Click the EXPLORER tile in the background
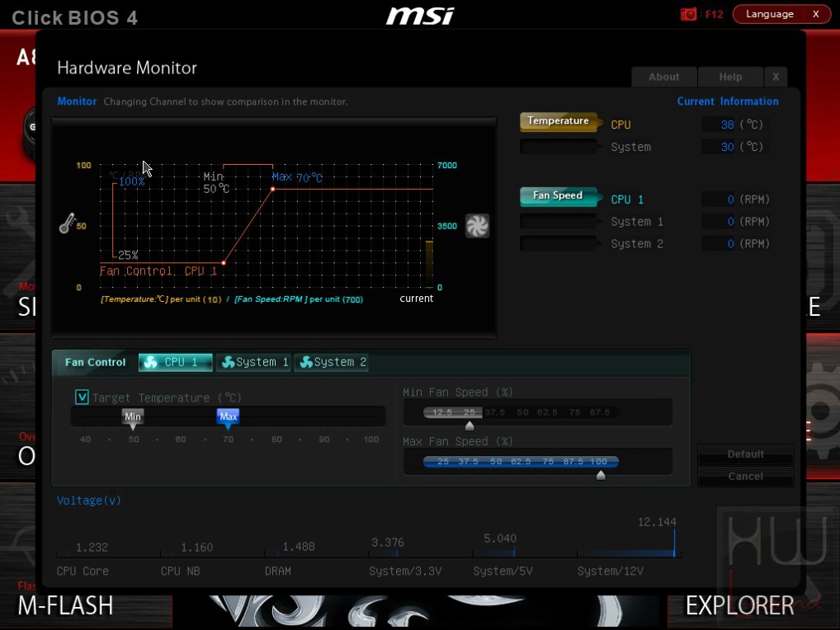The width and height of the screenshot is (840, 630). 740,605
